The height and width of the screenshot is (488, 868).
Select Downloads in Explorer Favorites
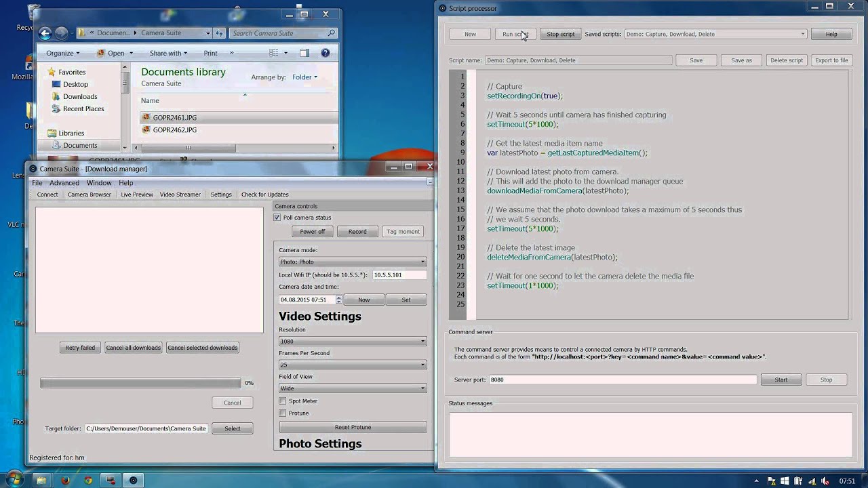pyautogui.click(x=80, y=96)
